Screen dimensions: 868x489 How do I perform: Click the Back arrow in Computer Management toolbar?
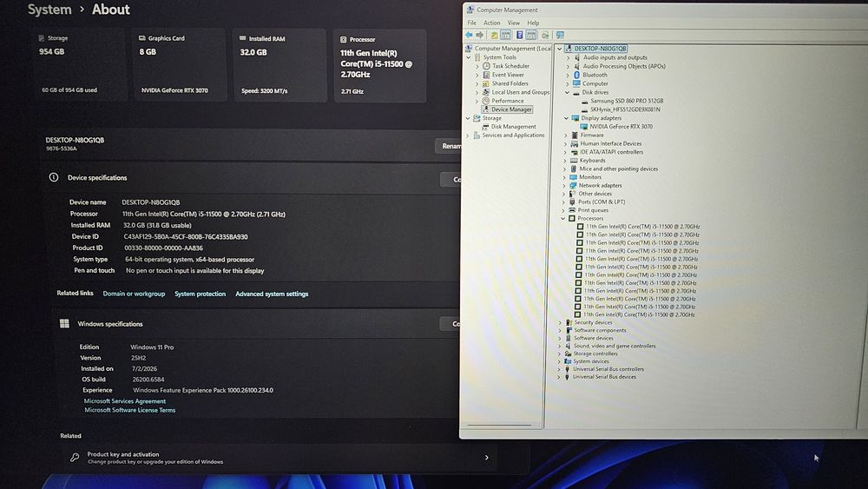pos(469,35)
